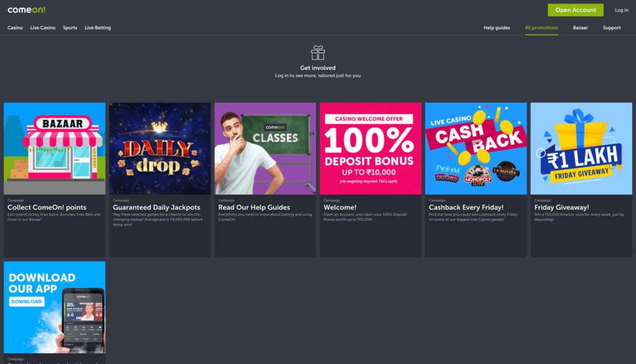Click description 'Open an account, and claim your 100%'
The width and height of the screenshot is (636, 364).
coord(365,217)
